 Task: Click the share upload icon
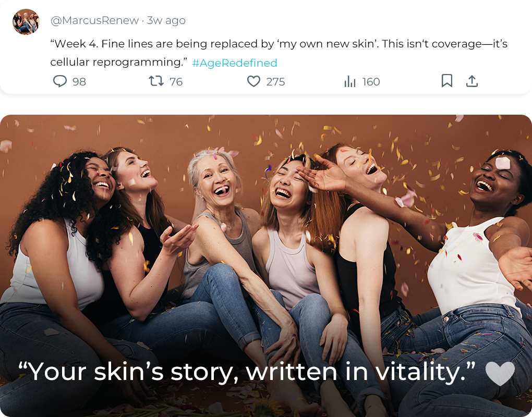tap(471, 81)
